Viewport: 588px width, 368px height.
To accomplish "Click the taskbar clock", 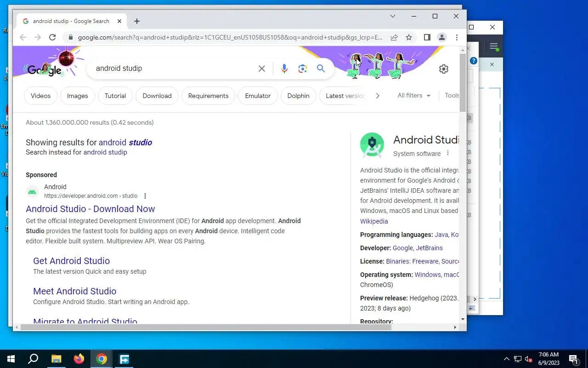I will click(x=548, y=359).
